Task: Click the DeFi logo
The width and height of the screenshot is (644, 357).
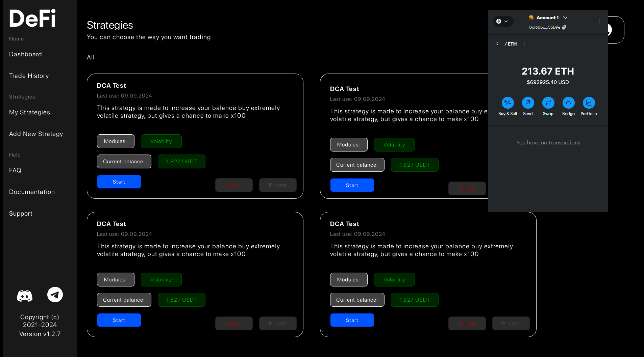Action: [x=32, y=18]
